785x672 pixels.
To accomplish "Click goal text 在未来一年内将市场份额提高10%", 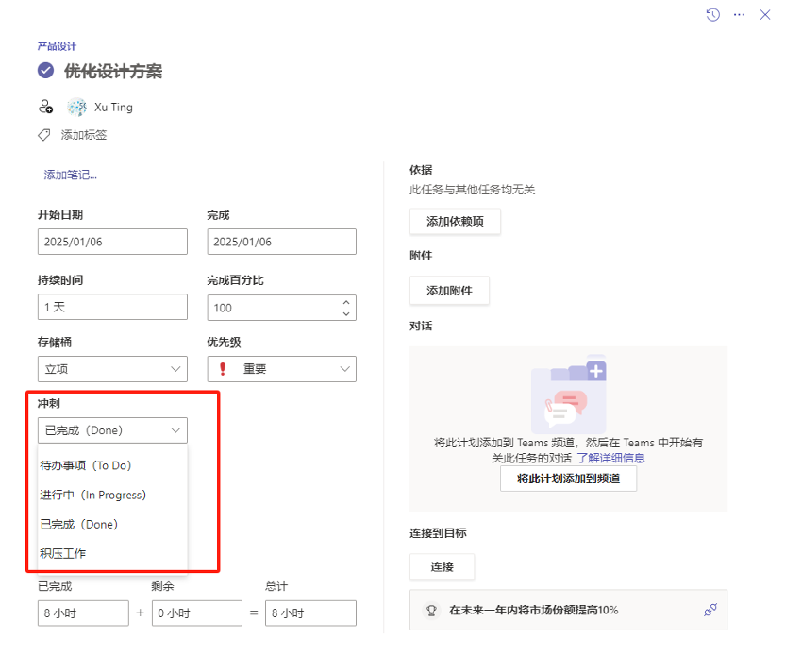I will [534, 610].
